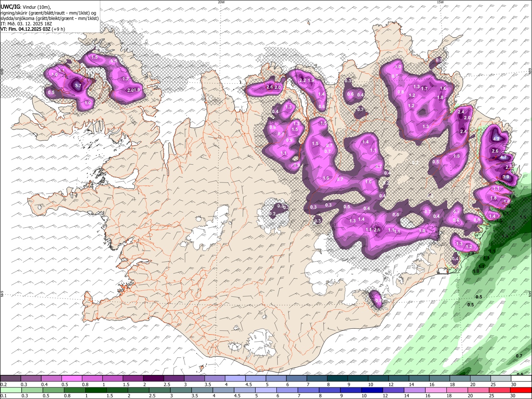Select the bright red 30 swatch, bottom legend row
The height and width of the screenshot is (399, 532).
[521, 390]
